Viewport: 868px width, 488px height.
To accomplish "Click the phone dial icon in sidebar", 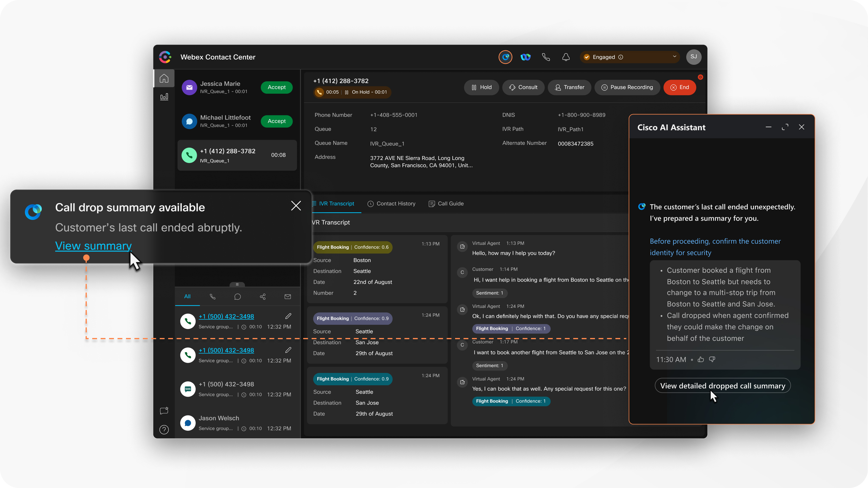I will 212,296.
